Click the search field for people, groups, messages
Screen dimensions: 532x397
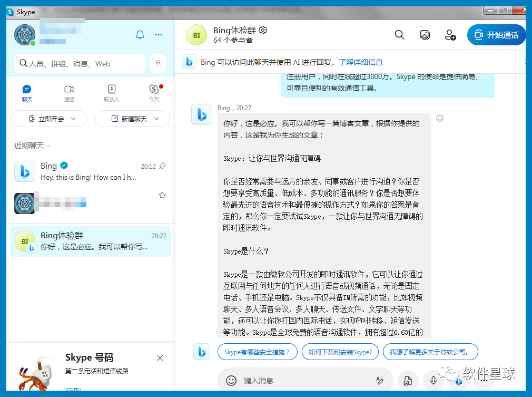click(x=80, y=63)
